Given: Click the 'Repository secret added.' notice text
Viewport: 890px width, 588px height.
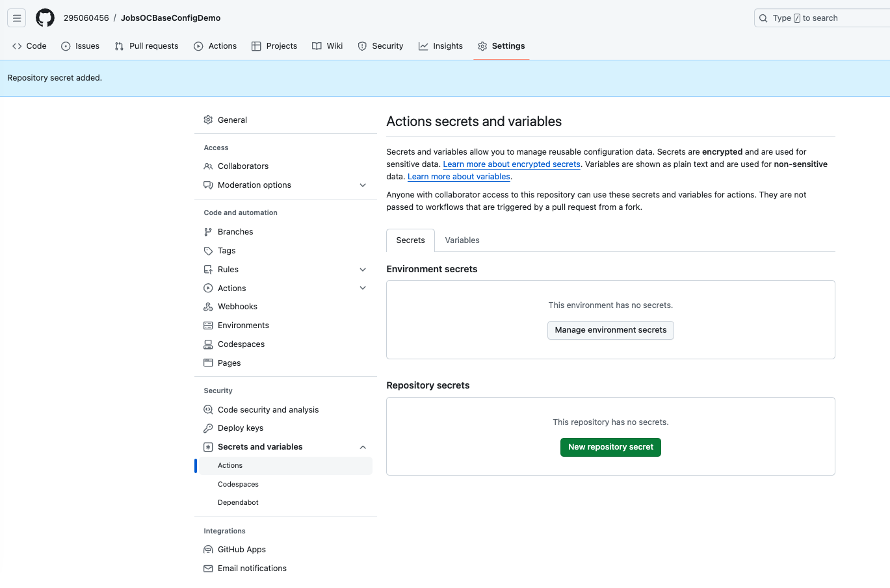Looking at the screenshot, I should (55, 78).
